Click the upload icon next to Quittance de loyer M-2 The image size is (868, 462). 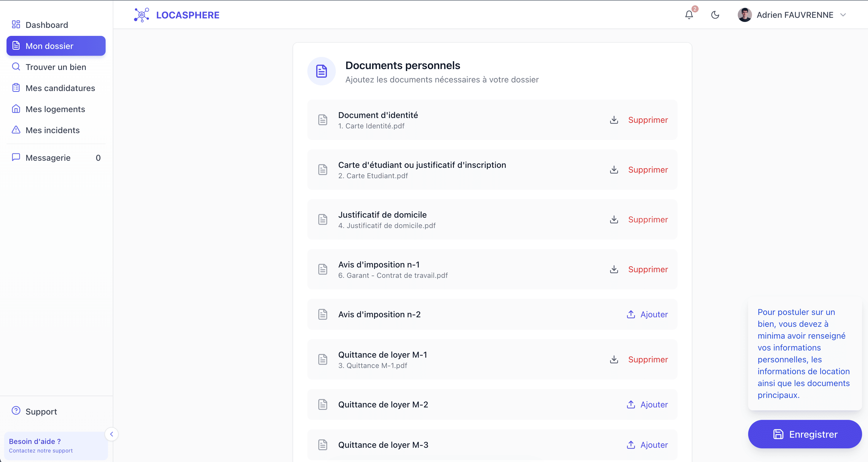pos(631,404)
